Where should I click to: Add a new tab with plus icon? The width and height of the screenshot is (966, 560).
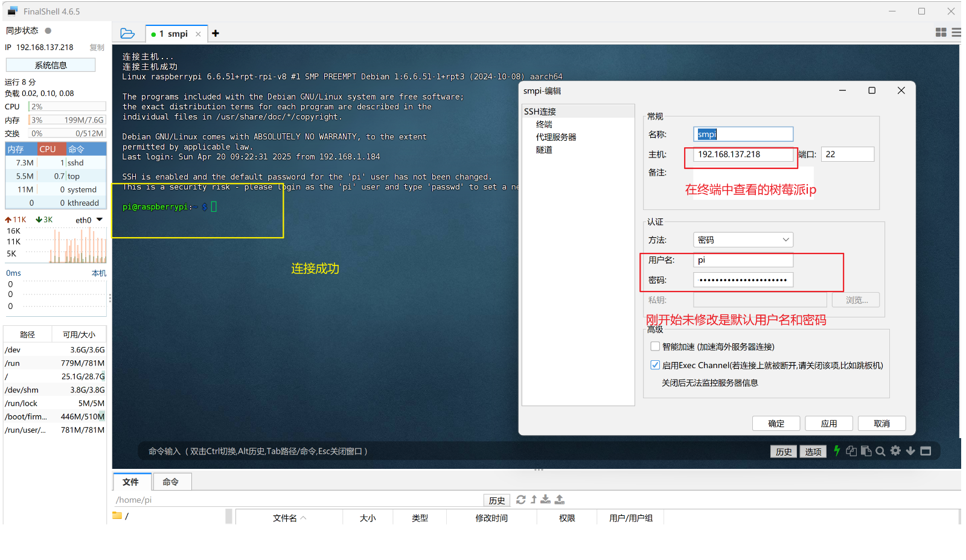pyautogui.click(x=216, y=34)
